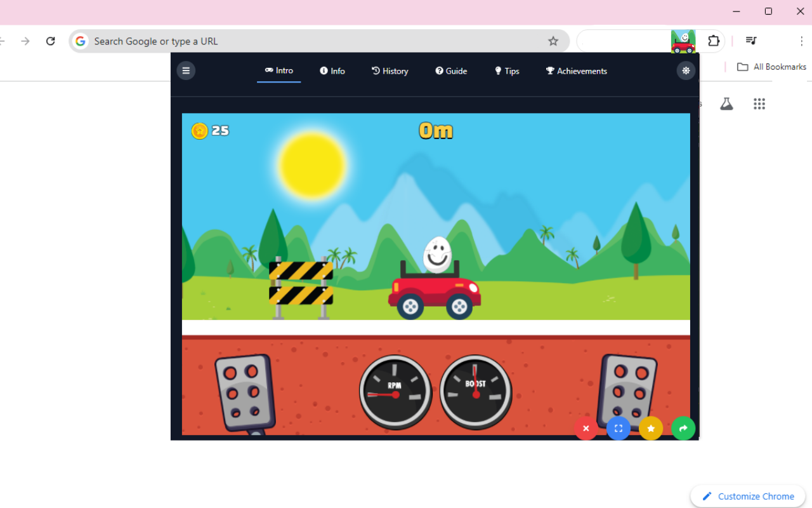Open the Search Labs flask icon
Screen dimensions: 812x508
click(x=726, y=104)
